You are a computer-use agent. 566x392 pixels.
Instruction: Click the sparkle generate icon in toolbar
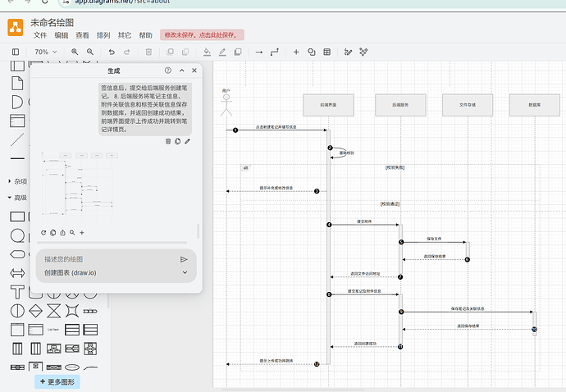coord(363,52)
